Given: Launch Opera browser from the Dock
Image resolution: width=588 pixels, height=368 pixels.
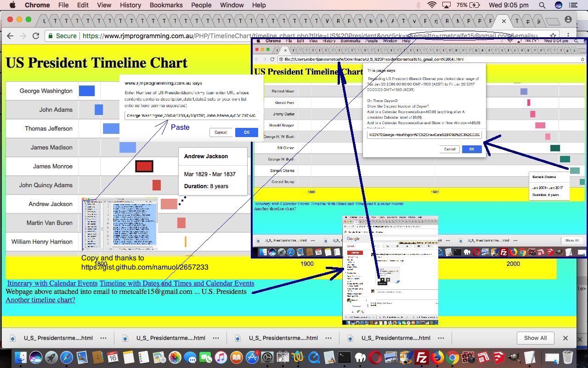Looking at the screenshot, I should click(375, 357).
